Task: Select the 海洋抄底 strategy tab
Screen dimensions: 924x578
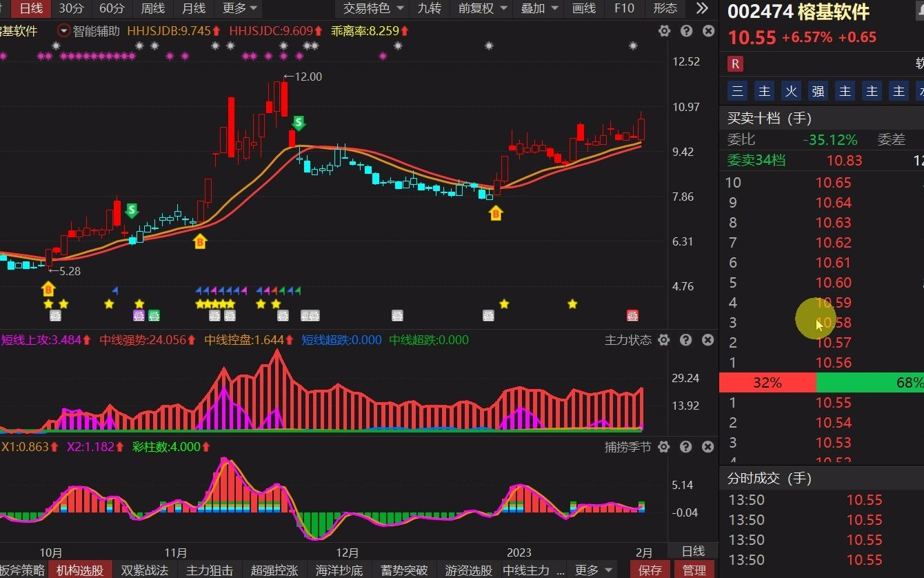Action: 339,570
